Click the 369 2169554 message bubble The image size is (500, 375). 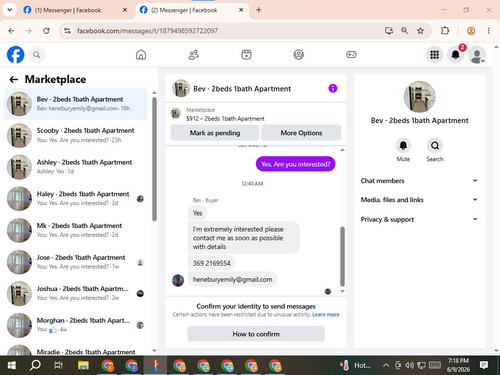click(x=211, y=263)
